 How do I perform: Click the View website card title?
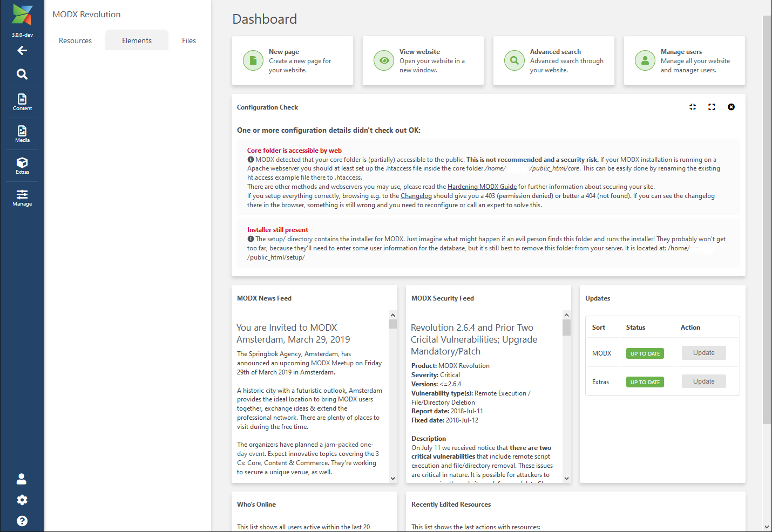point(419,52)
